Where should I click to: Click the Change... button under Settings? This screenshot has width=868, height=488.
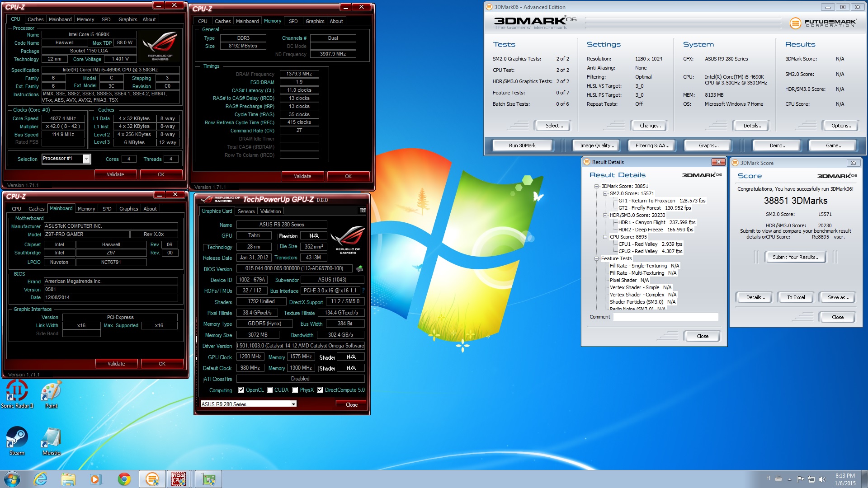point(650,126)
